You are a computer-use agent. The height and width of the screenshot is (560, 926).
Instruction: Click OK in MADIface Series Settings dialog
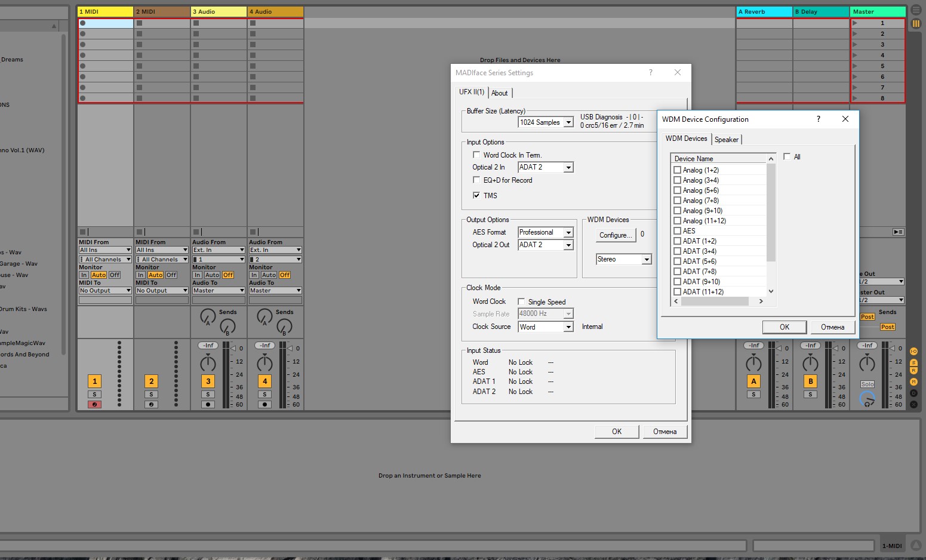(617, 432)
